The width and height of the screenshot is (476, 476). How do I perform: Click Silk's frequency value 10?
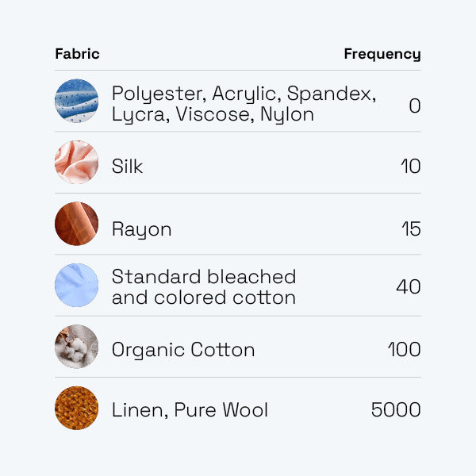[x=410, y=167]
